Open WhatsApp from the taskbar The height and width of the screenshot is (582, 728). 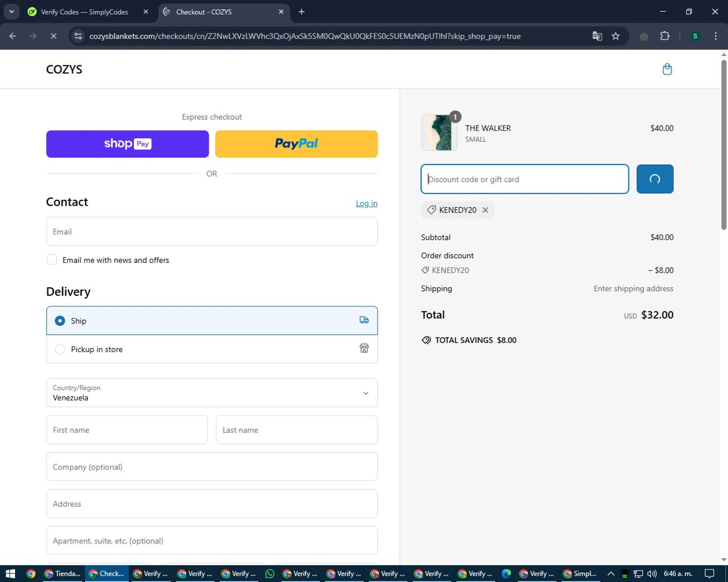pyautogui.click(x=270, y=574)
